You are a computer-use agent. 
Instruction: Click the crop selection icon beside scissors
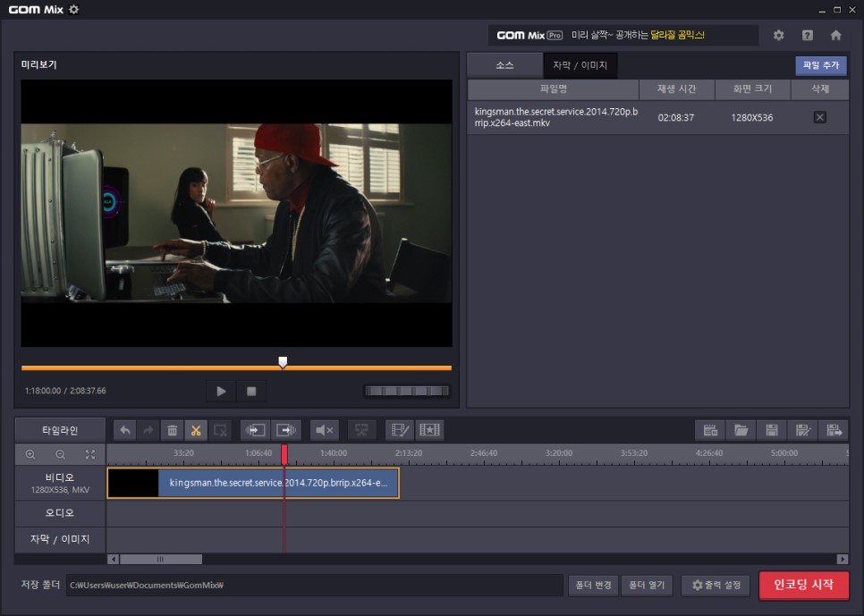220,430
